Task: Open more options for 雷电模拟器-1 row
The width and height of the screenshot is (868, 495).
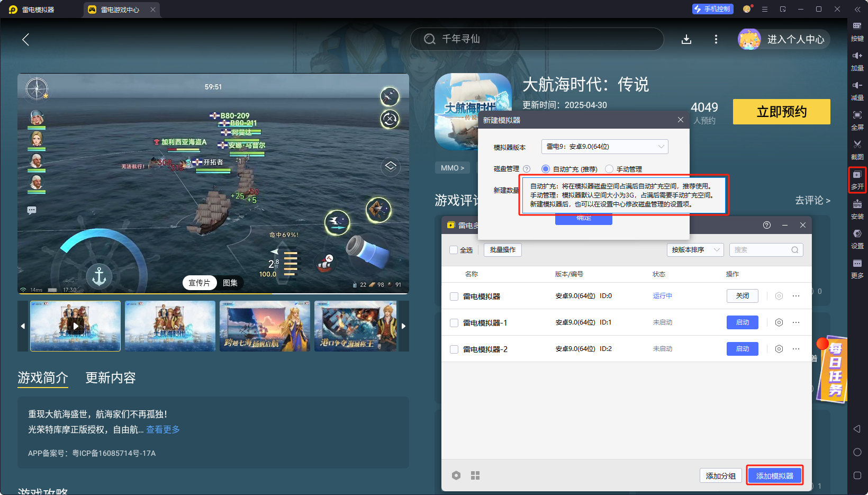Action: (796, 322)
